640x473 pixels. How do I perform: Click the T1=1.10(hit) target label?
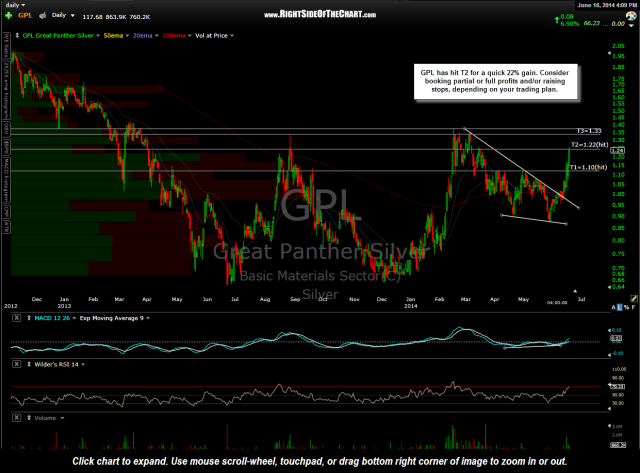click(x=588, y=167)
